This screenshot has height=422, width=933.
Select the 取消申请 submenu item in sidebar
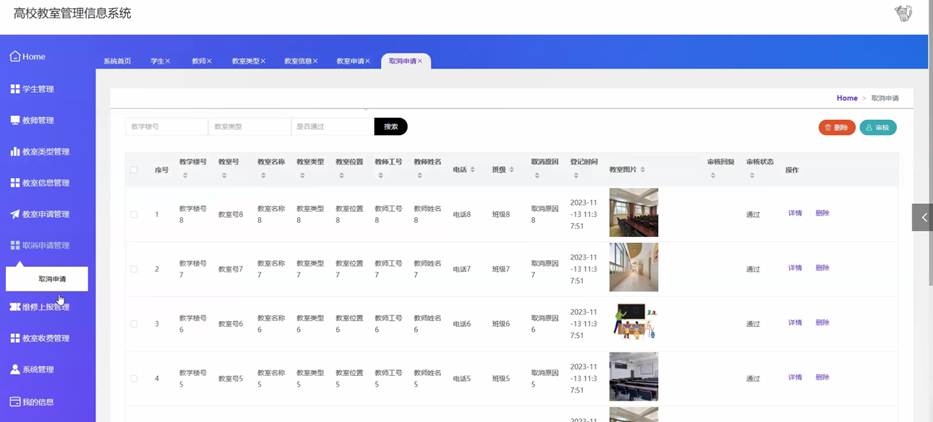[x=47, y=279]
